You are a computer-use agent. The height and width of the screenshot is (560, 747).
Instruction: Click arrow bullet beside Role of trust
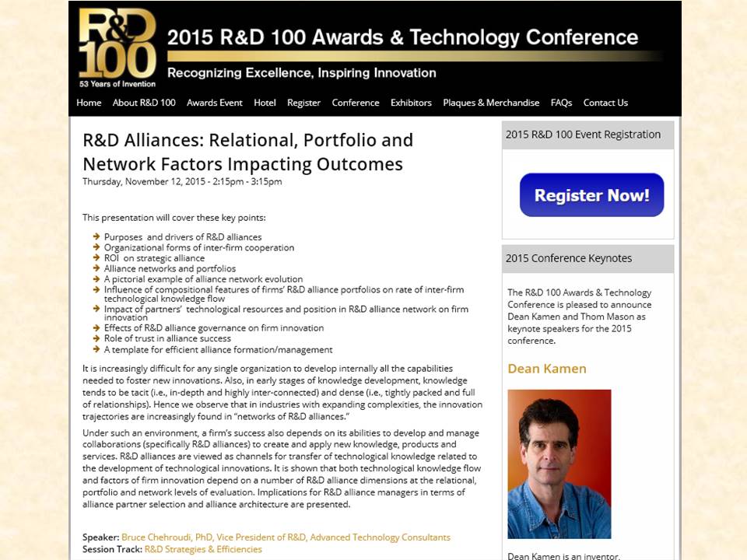(96, 338)
